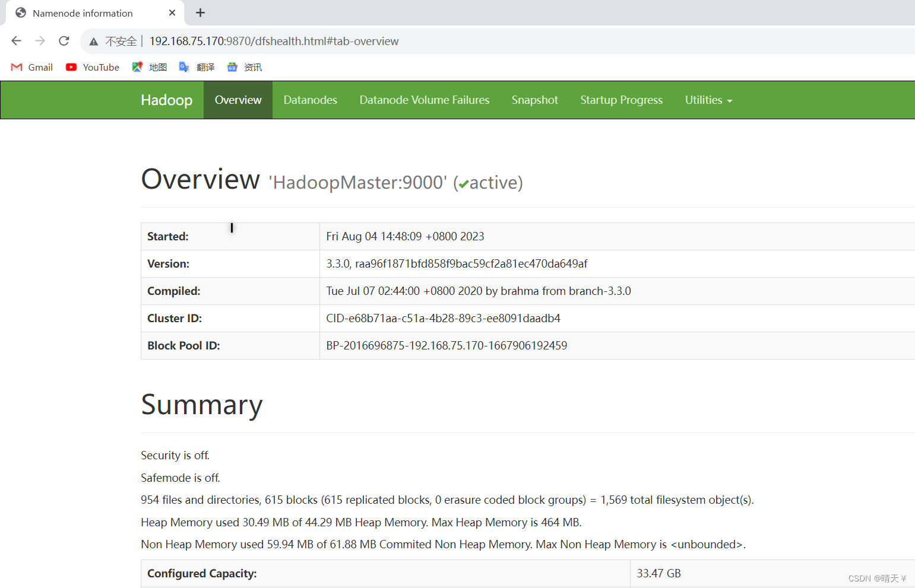Click the Summary heading

(202, 405)
